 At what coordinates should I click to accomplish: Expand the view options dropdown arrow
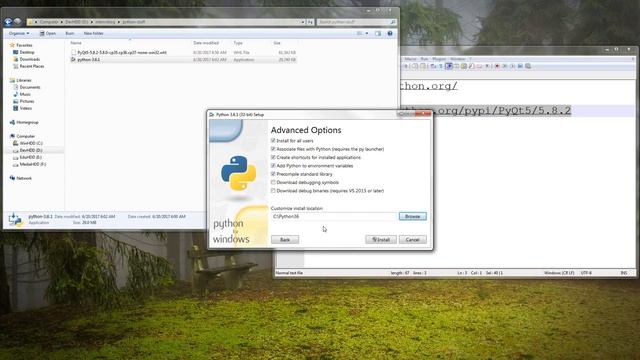coord(367,33)
